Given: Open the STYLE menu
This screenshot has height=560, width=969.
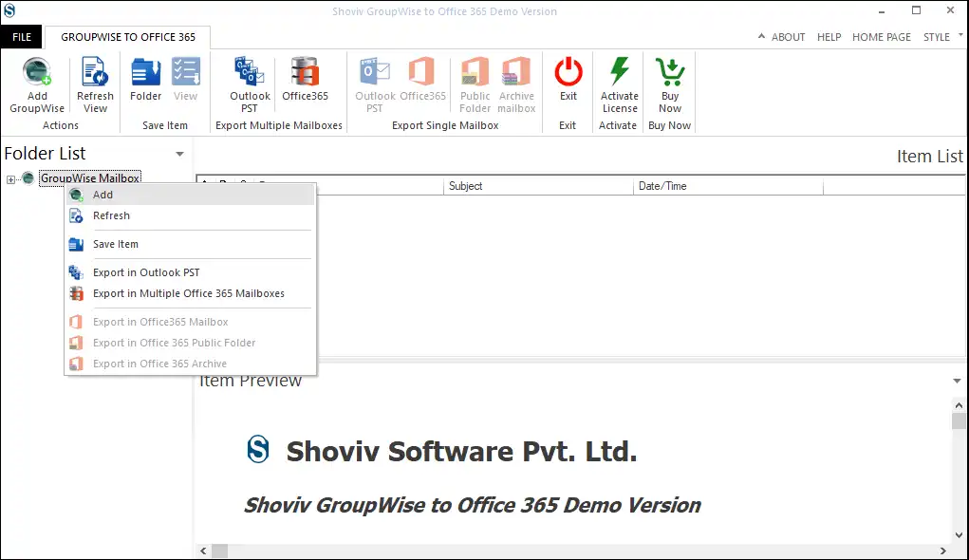Looking at the screenshot, I should pos(936,37).
